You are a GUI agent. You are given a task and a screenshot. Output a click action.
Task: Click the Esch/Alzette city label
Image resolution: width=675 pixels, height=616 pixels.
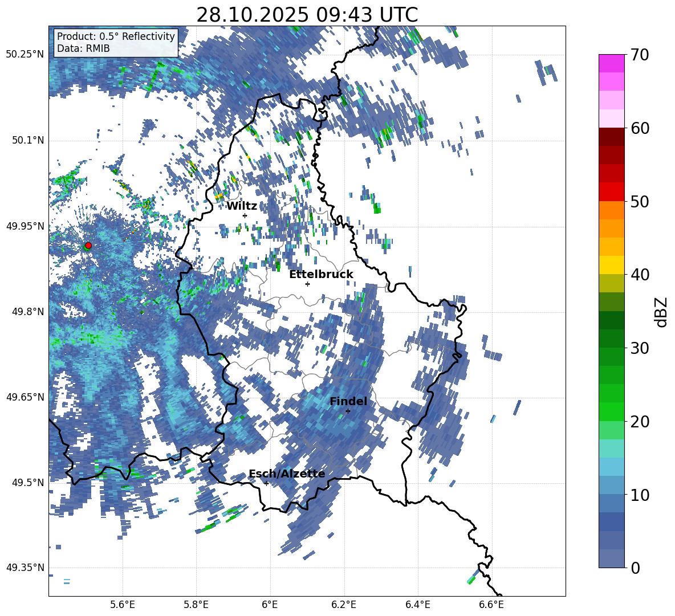point(287,474)
